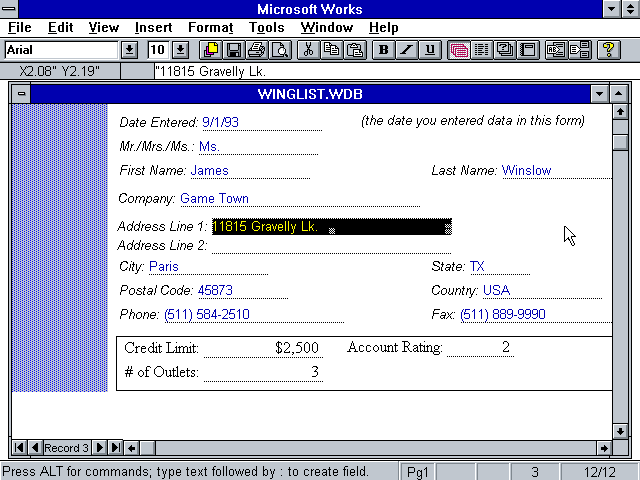The width and height of the screenshot is (640, 480).
Task: Open Report view icon
Action: point(528,50)
